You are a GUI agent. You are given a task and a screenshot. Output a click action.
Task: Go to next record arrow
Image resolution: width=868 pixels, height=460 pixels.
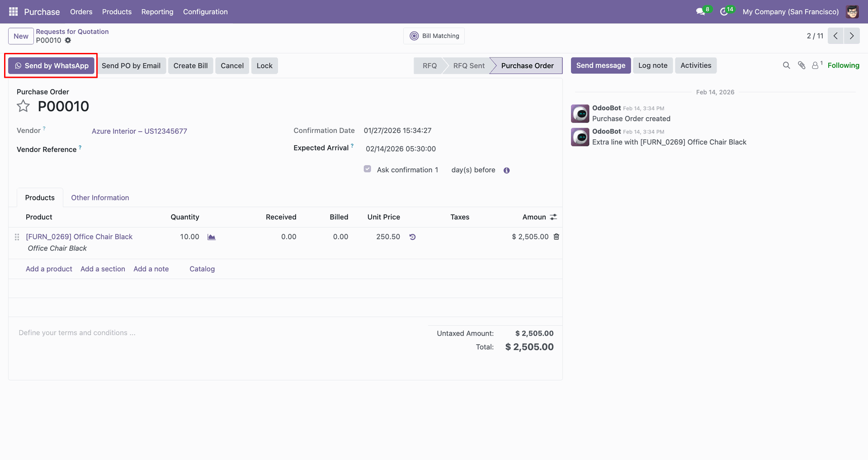pos(852,36)
